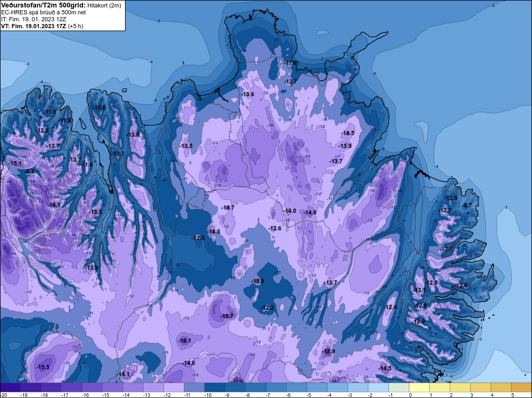
Task: Click the -17.9 temperature value
Action: [x=328, y=351]
